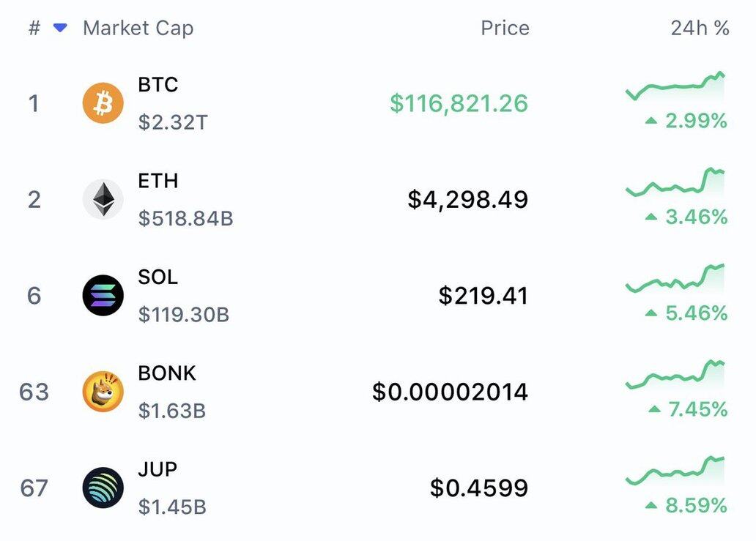Viewport: 756px width, 541px height.
Task: Open the BONK 24h sparkline chart
Action: pyautogui.click(x=675, y=375)
